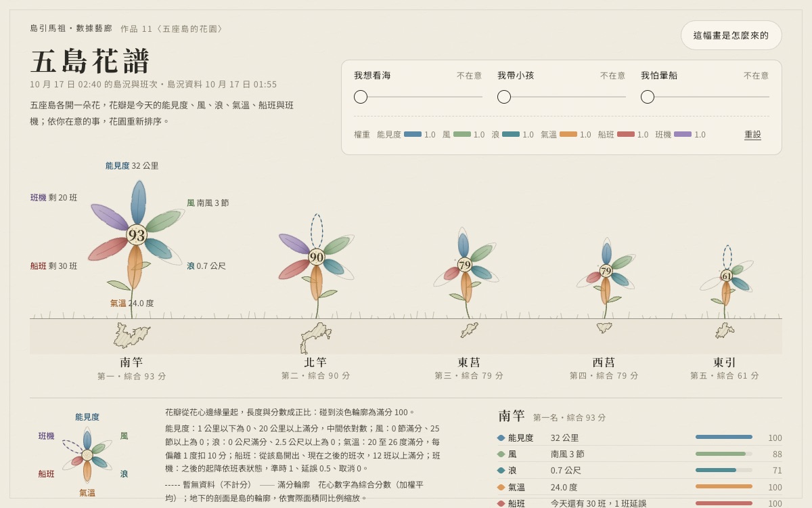The height and width of the screenshot is (508, 812).
Task: Click the 南竿 island name label
Action: (x=131, y=362)
